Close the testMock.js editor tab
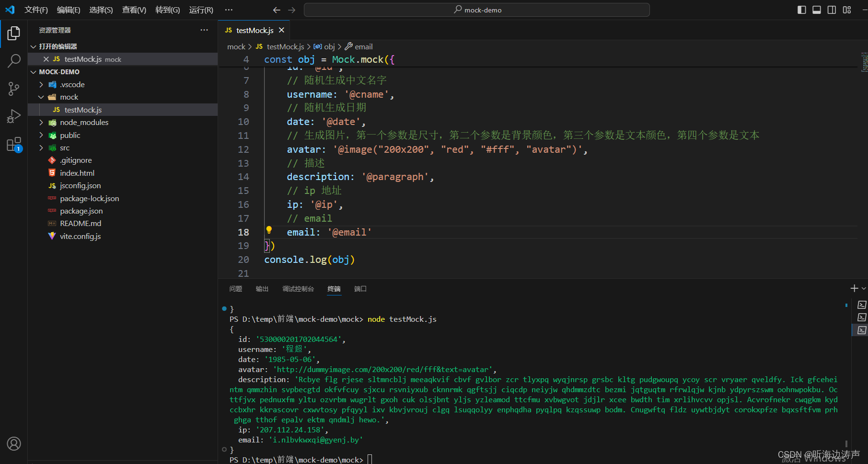The image size is (868, 464). [x=281, y=30]
